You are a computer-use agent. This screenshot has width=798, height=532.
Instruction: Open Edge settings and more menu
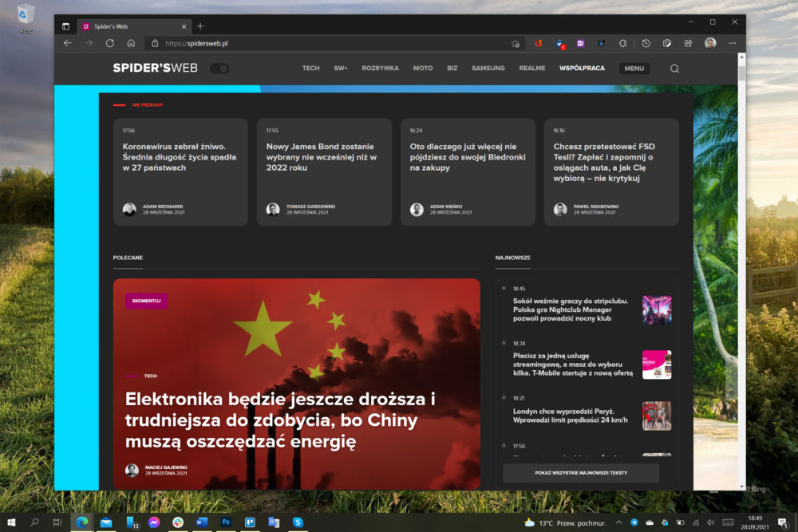click(733, 43)
